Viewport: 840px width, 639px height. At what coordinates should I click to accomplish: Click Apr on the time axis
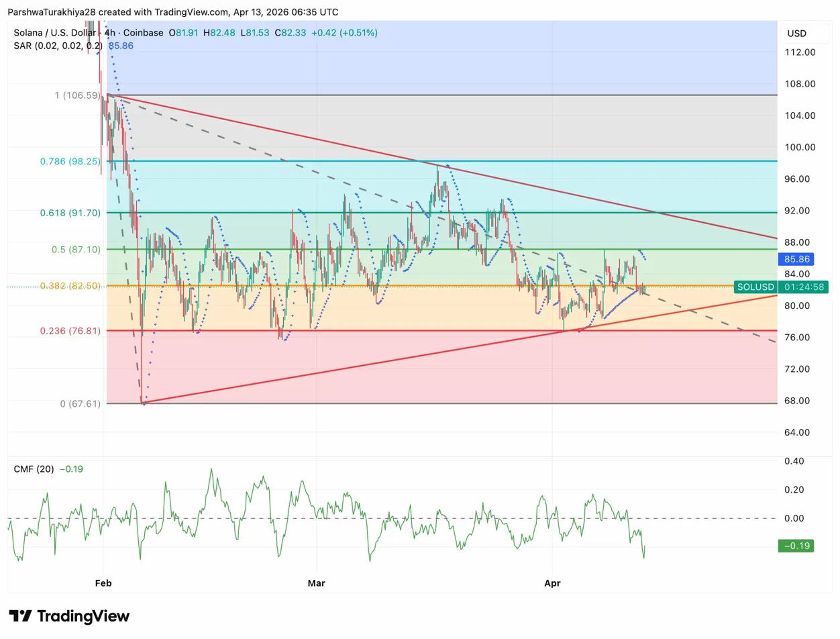[552, 583]
